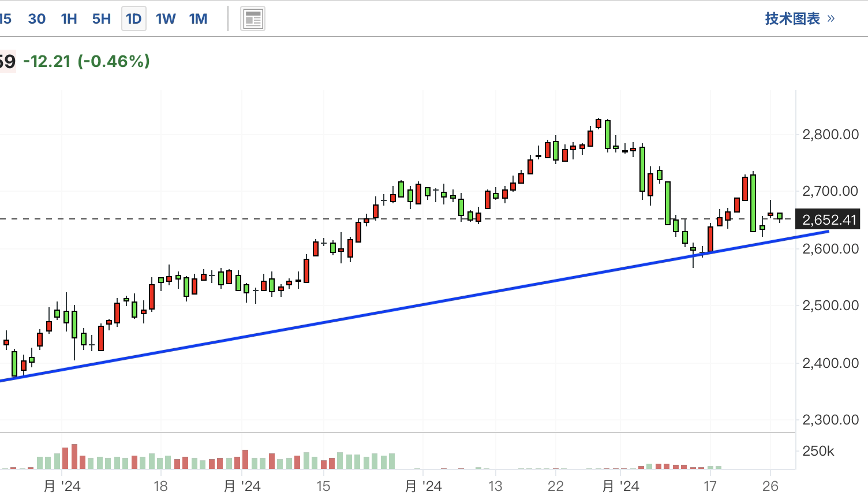Click the 2,300.00 price axis label
The height and width of the screenshot is (499, 868).
pos(830,420)
